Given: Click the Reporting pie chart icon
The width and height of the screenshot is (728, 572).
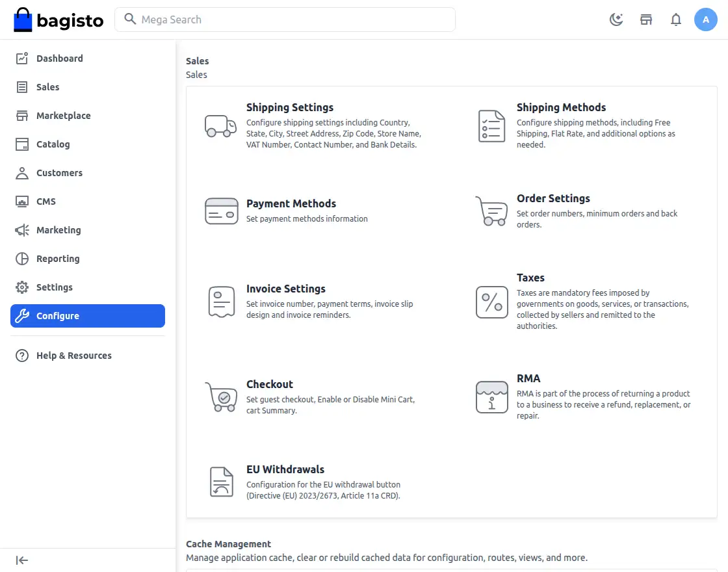Looking at the screenshot, I should [x=22, y=259].
